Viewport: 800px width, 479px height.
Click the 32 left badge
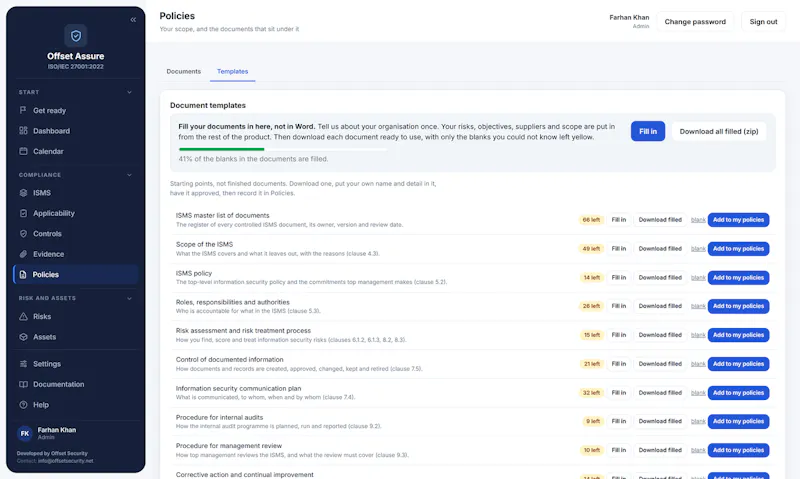pyautogui.click(x=591, y=393)
